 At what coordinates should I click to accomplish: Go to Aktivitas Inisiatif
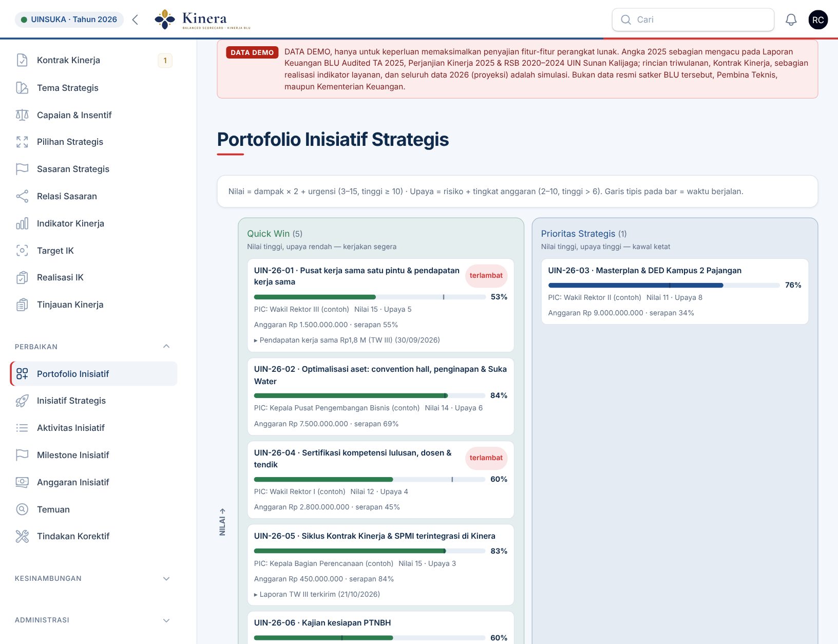point(71,428)
